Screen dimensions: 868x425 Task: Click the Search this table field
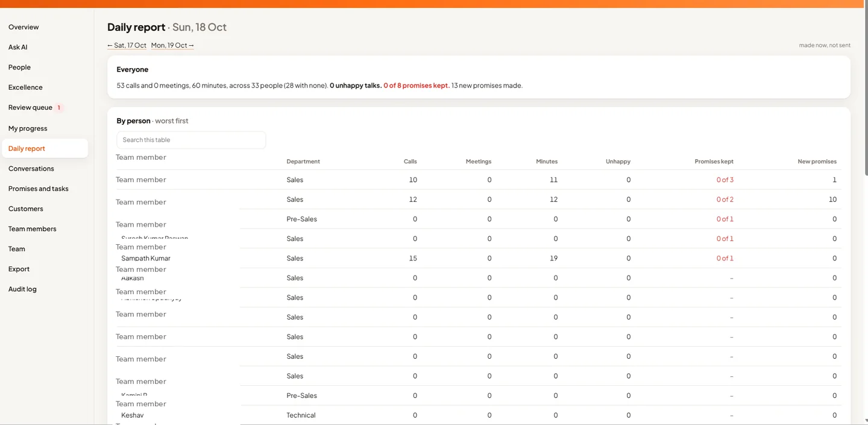(x=191, y=140)
